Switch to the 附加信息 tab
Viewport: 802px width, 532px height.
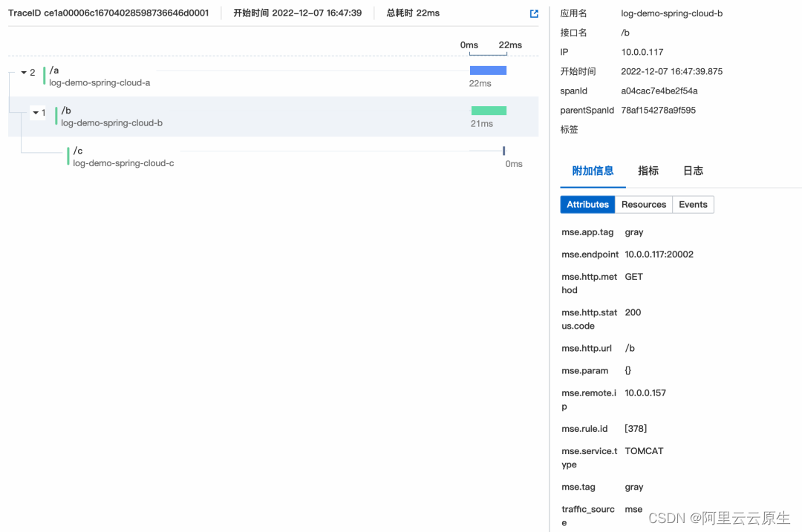click(x=593, y=171)
